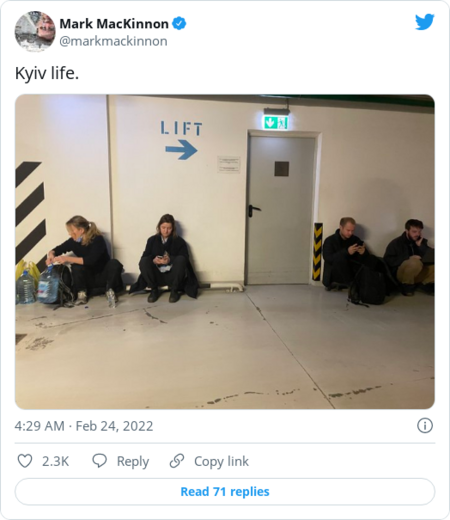The image size is (450, 520).
Task: Click the Feb 24, 2022 date
Action: tap(114, 426)
